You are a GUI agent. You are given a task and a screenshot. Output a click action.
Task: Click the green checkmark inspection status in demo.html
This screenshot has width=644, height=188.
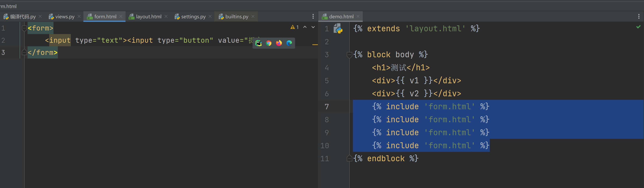[638, 27]
